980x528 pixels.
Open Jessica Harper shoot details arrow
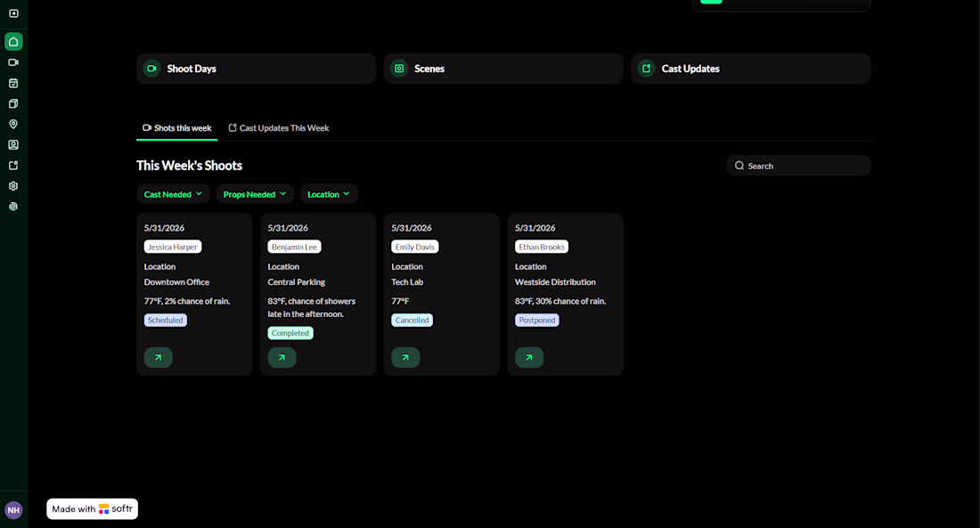coord(158,357)
